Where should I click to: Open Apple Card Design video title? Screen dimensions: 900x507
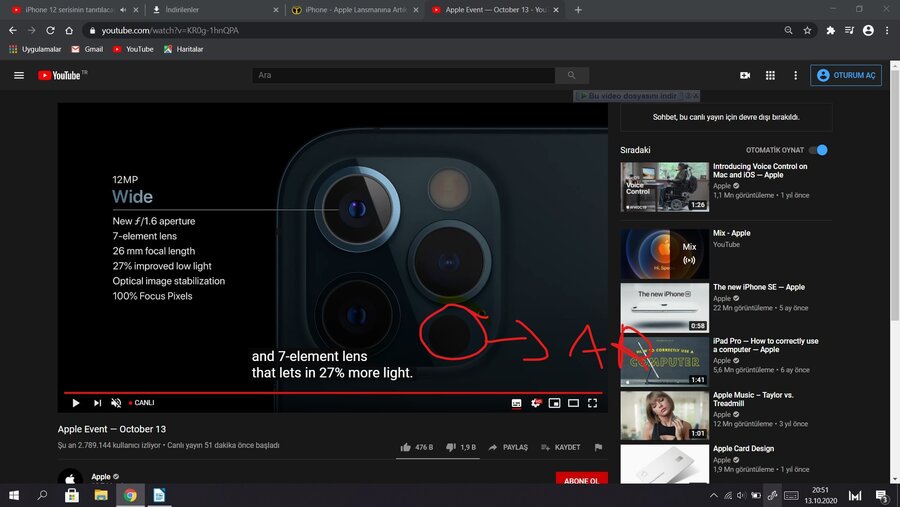click(743, 448)
